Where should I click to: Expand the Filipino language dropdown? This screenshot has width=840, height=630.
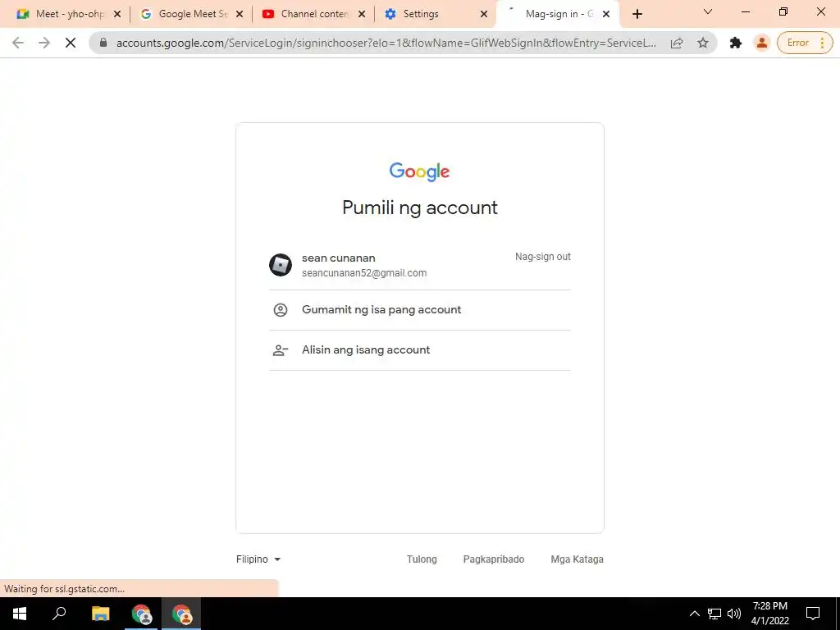258,559
